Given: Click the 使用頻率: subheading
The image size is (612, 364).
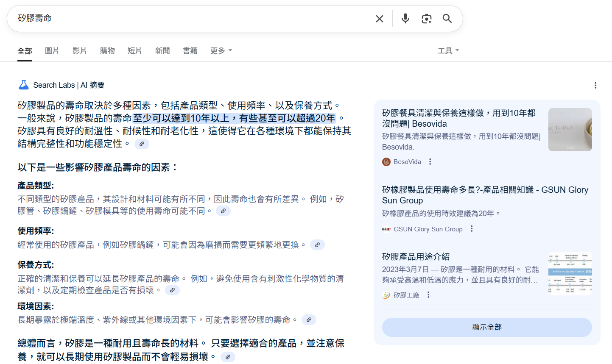Looking at the screenshot, I should [x=36, y=231].
